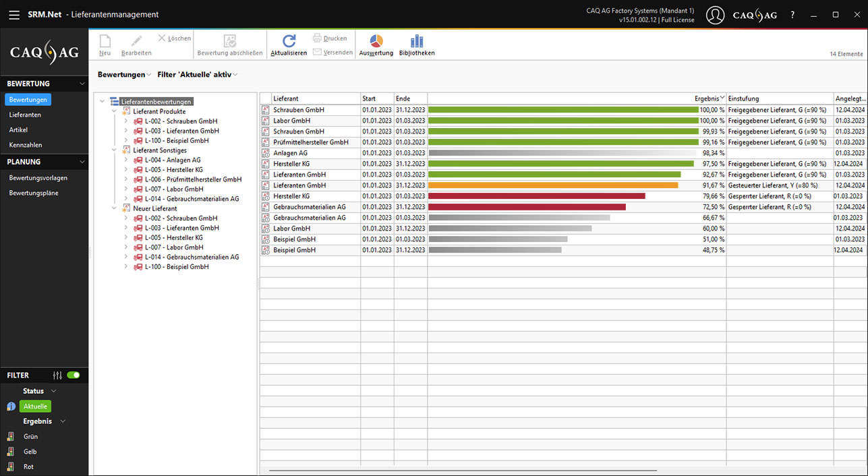Open Bibliotheken library icon
Image resolution: width=868 pixels, height=476 pixels.
[417, 42]
